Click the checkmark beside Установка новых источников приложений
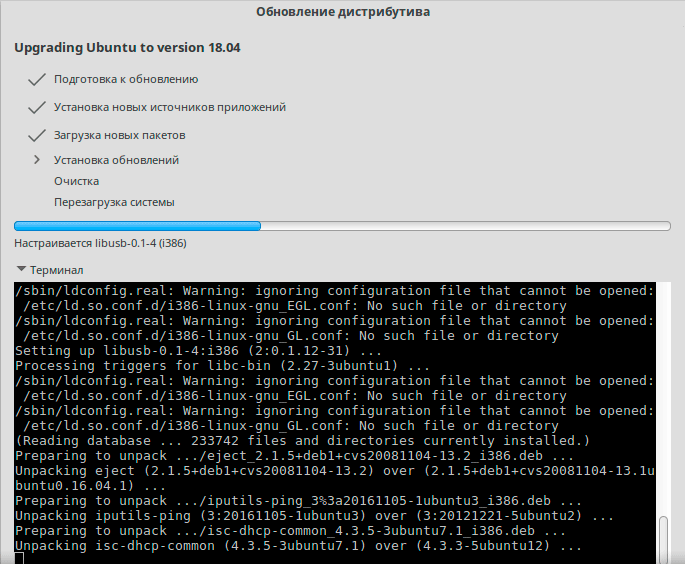This screenshot has width=685, height=564. [x=37, y=107]
